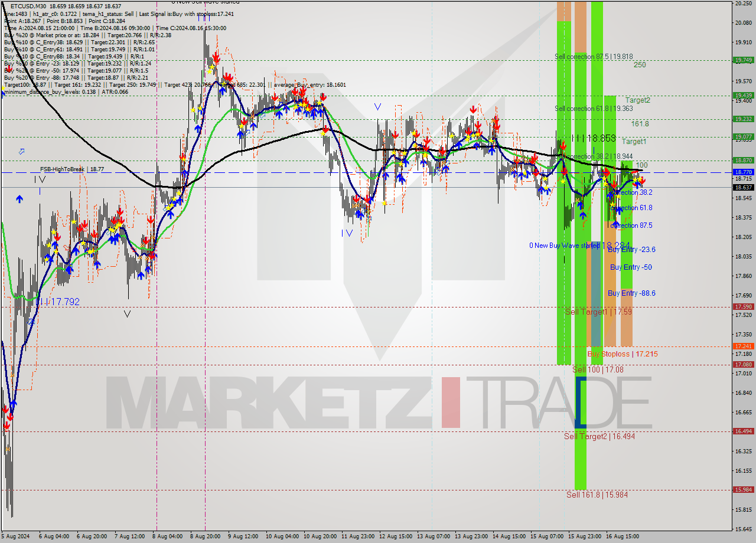
Task: Click the green 19.232 price tag
Action: 743,119
